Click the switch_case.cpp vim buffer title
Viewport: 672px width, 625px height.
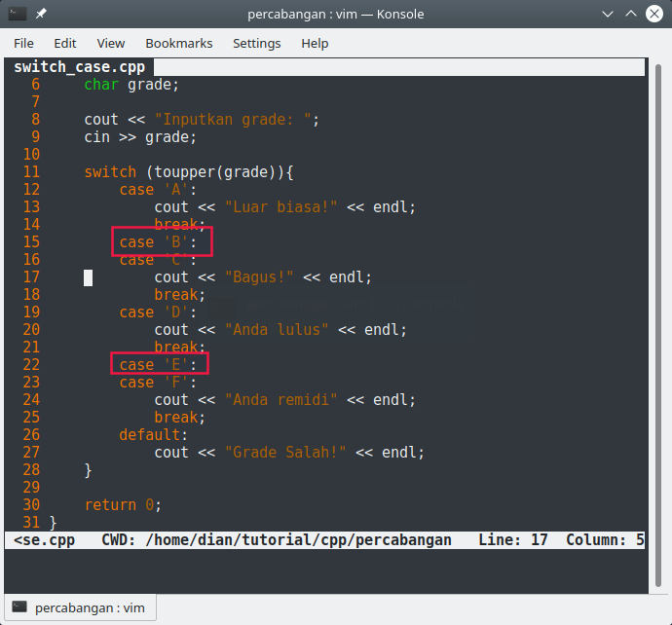(x=78, y=67)
